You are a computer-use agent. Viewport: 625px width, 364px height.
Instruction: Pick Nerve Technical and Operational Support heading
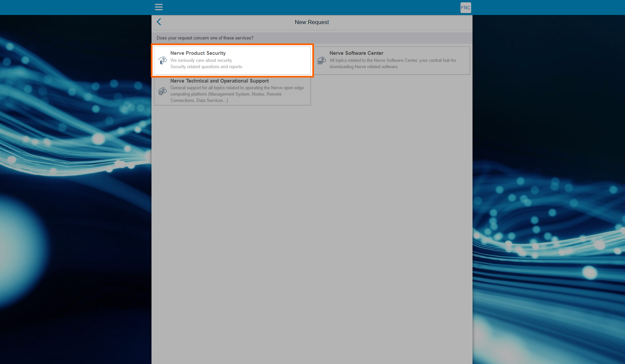click(219, 81)
